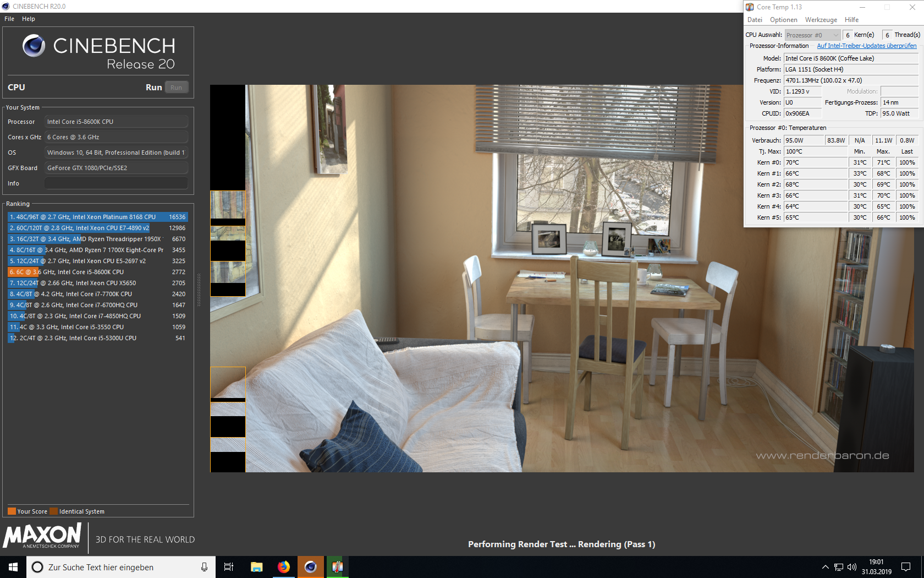Image resolution: width=924 pixels, height=578 pixels.
Task: Click the brown Identical System legend swatch
Action: (x=53, y=511)
